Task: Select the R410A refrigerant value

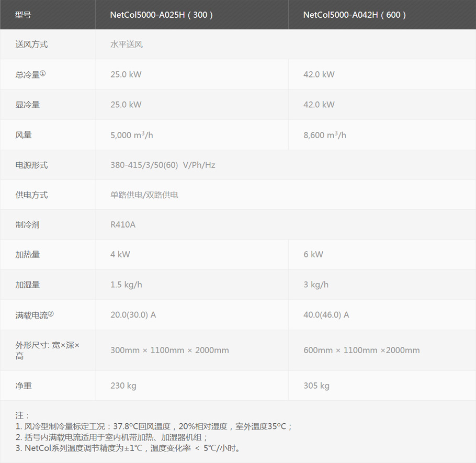Action: 123,224
